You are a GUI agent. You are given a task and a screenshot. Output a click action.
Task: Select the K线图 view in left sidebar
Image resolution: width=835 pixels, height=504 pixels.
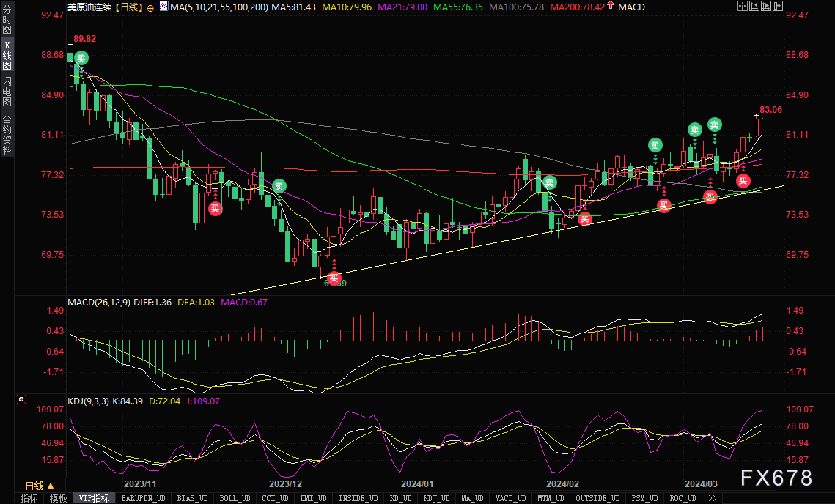coord(7,56)
